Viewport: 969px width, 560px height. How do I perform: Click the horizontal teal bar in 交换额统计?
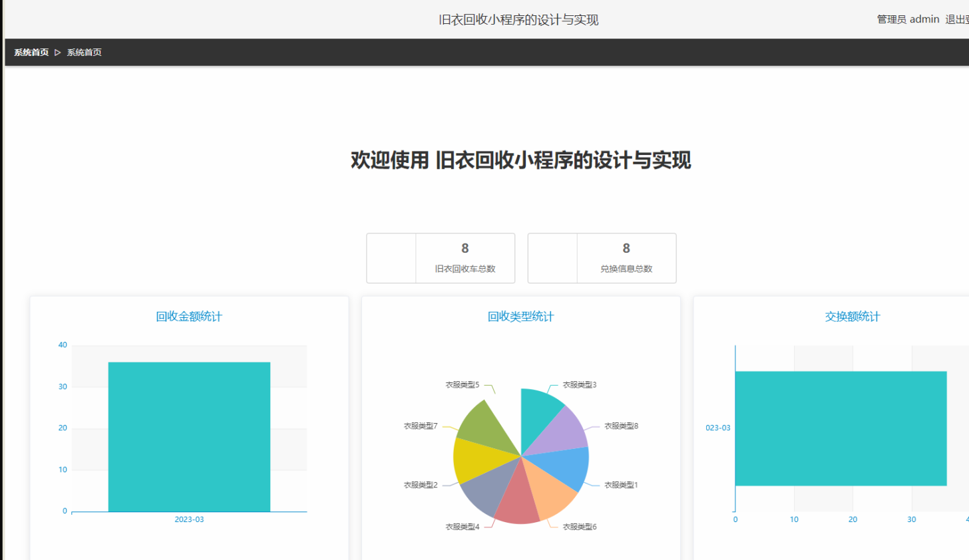pyautogui.click(x=841, y=428)
